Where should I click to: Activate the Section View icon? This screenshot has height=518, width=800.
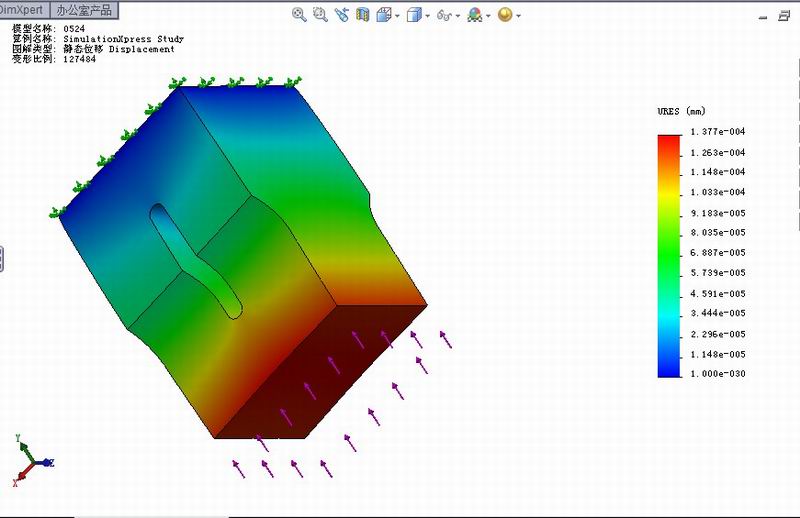tap(363, 15)
